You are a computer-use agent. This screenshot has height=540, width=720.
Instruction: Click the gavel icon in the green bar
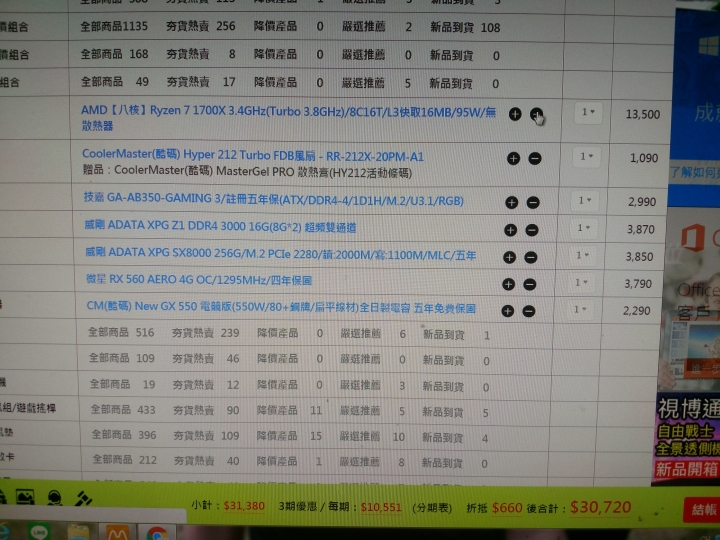click(84, 498)
